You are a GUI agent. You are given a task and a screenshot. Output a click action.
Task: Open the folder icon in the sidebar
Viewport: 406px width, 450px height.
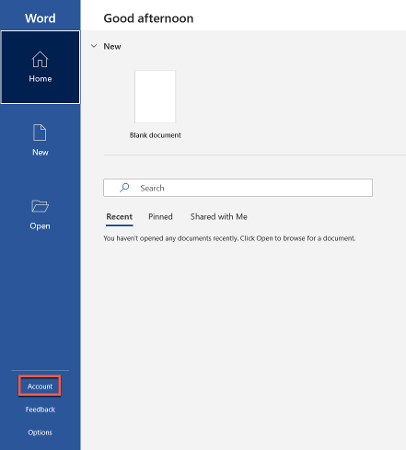tap(40, 206)
